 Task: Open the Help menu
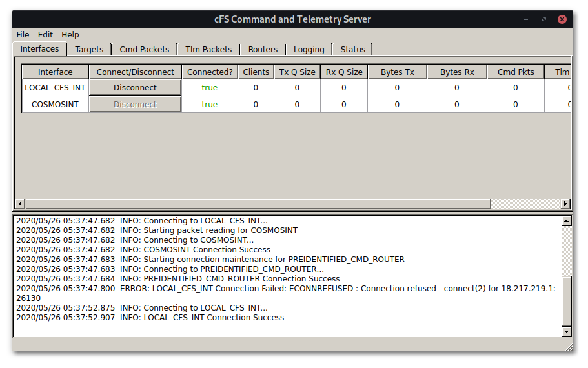tap(70, 35)
